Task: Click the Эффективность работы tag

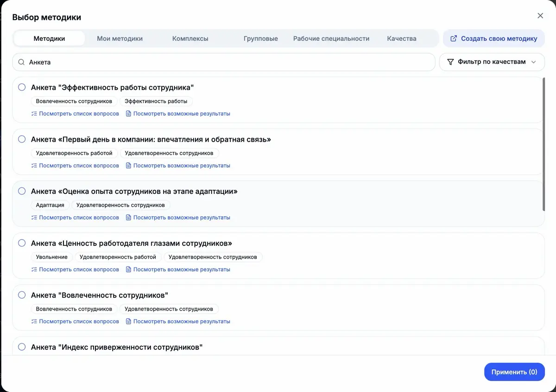Action: 156,101
